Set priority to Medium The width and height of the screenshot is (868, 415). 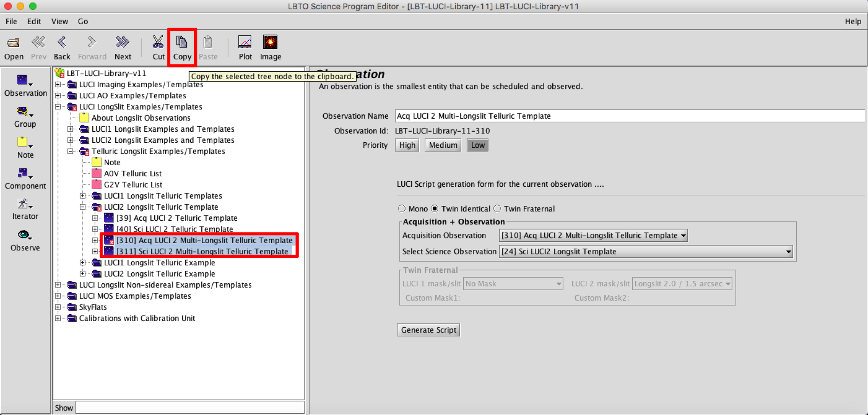pyautogui.click(x=443, y=145)
